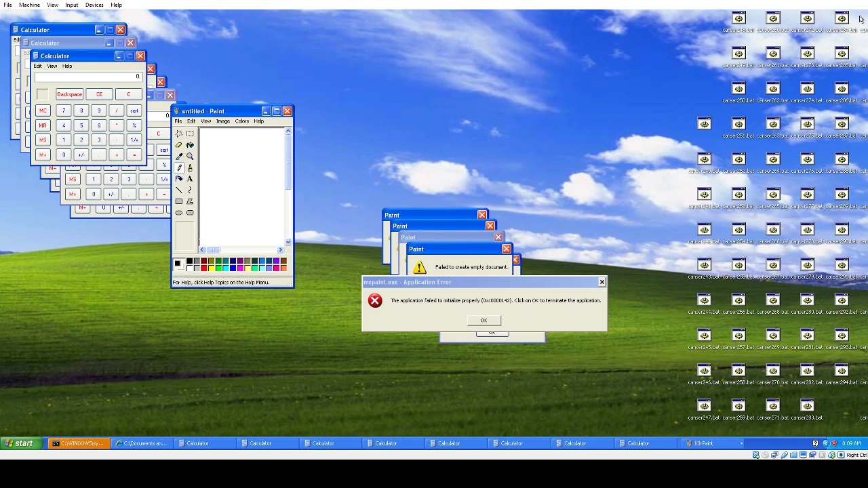Select the Ellipse tool in Paint
The width and height of the screenshot is (868, 488).
point(179,213)
